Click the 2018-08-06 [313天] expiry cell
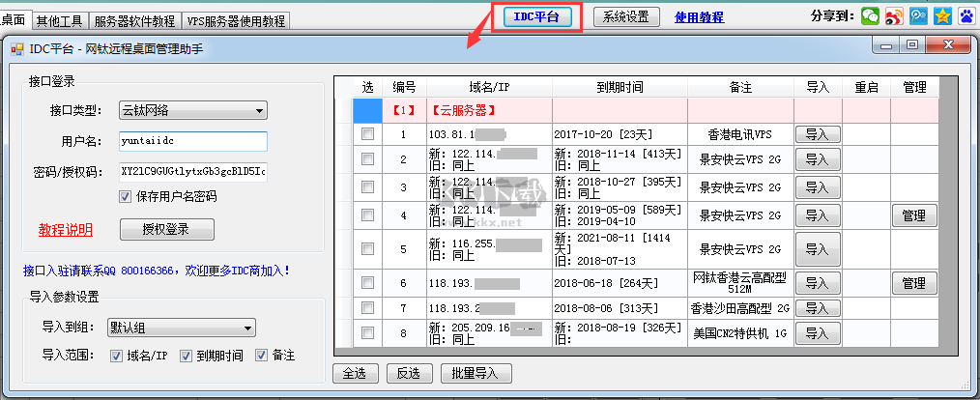Screen dimensions: 980x400 tap(620, 307)
